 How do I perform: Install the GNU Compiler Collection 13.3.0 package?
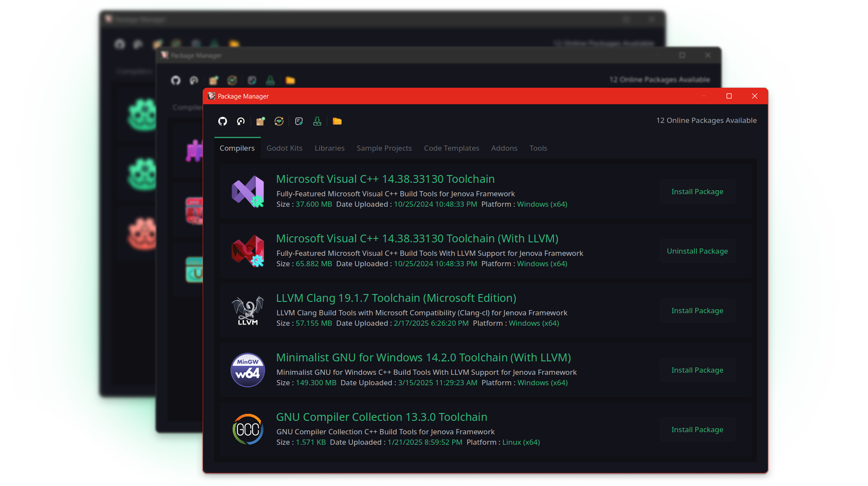pos(697,430)
